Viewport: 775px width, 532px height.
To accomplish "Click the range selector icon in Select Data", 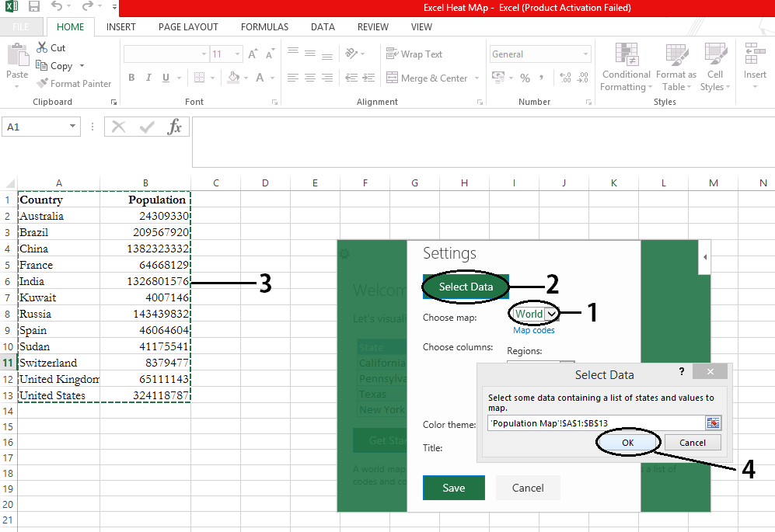I will 713,423.
